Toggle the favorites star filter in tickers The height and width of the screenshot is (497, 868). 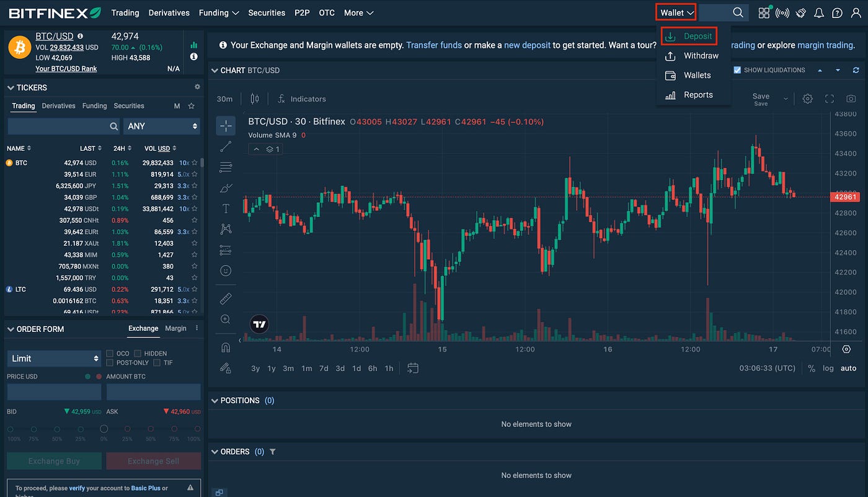[192, 106]
